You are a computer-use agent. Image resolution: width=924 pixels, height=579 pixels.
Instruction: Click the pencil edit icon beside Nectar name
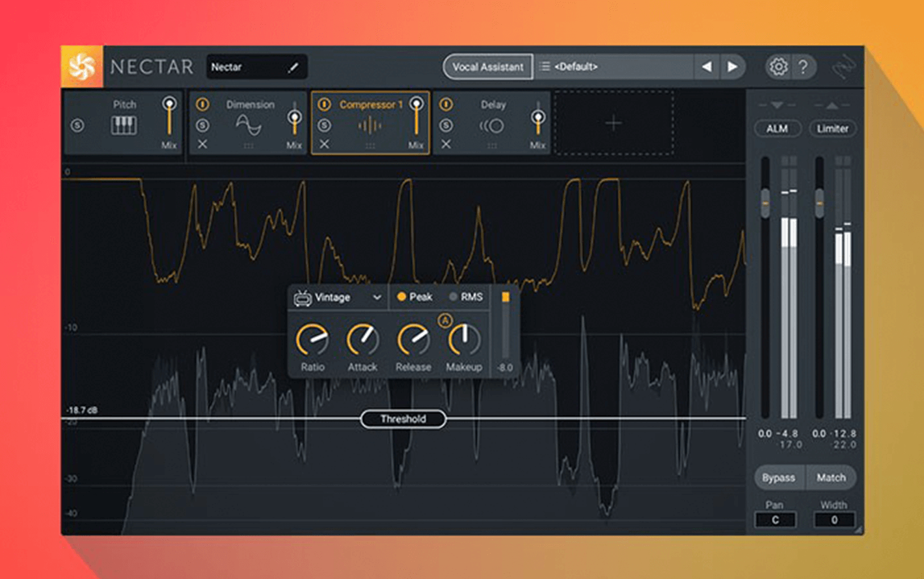point(293,67)
